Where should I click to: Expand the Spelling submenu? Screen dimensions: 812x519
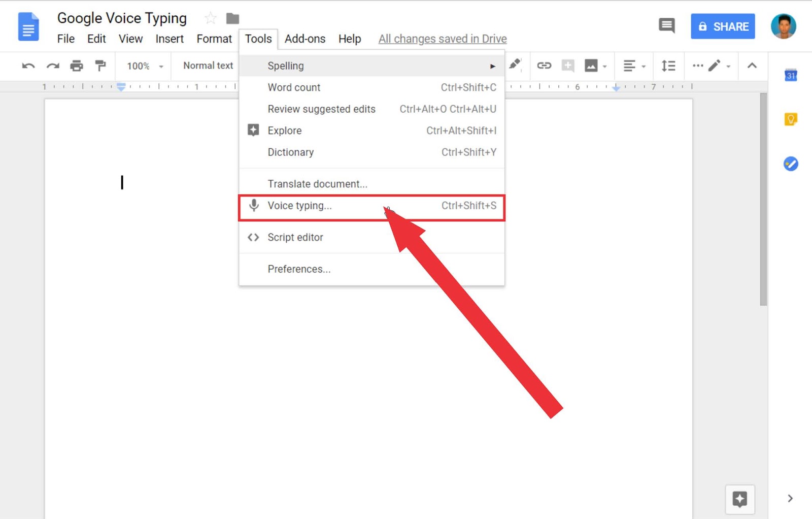(x=371, y=66)
